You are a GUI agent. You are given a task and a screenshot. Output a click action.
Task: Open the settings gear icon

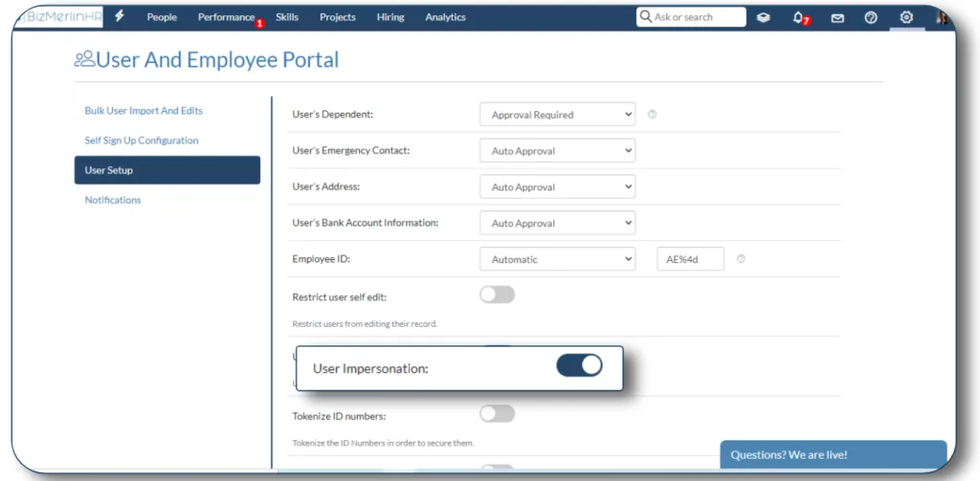click(906, 17)
